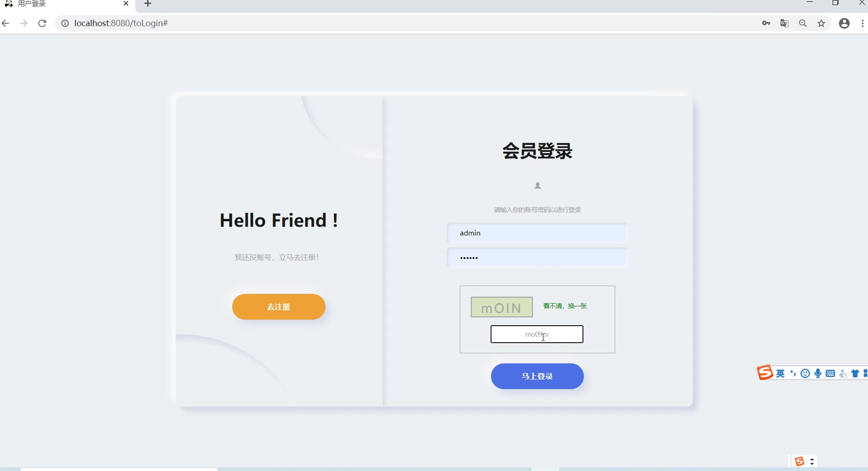Select the 用户登录 browser tab

coord(68,4)
